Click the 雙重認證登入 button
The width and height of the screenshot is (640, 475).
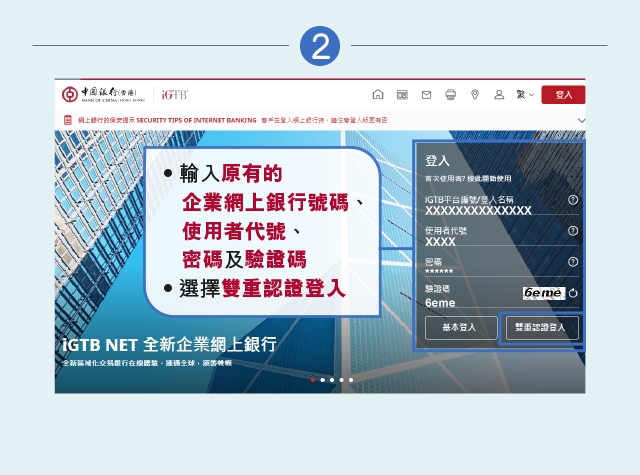[541, 327]
